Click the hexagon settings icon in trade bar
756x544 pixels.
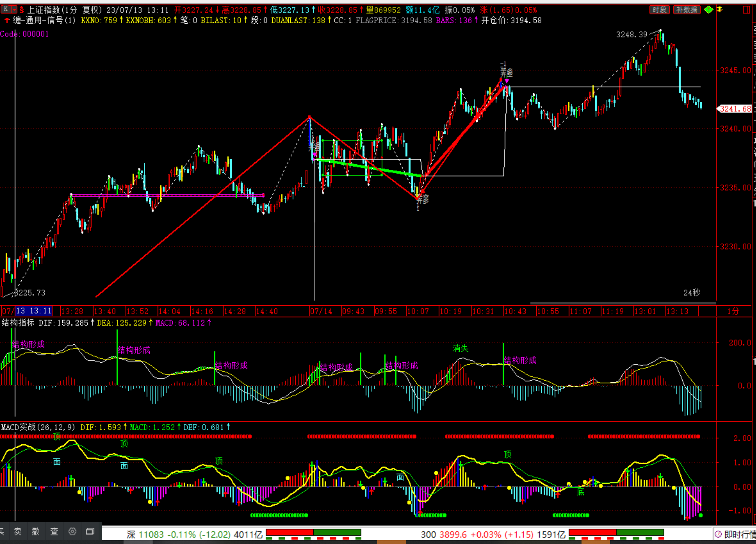pos(72,531)
